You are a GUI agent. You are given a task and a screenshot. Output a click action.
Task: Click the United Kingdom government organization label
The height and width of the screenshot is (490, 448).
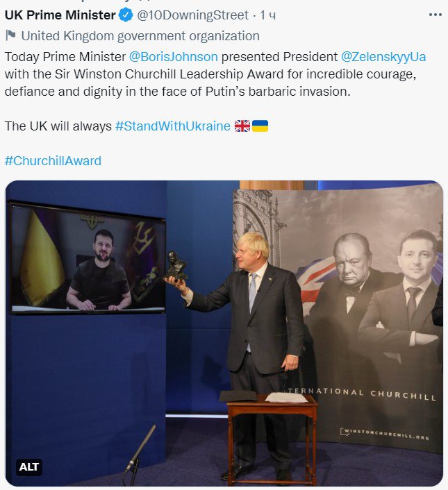(140, 36)
